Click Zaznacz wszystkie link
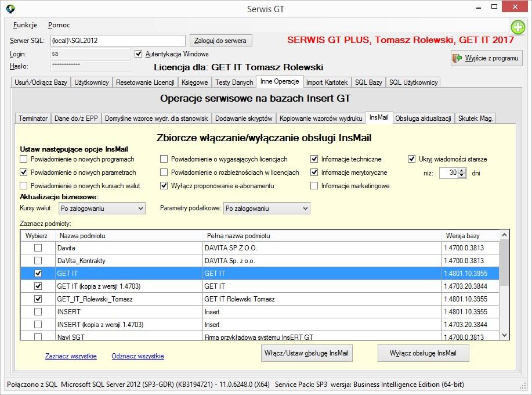Image resolution: width=532 pixels, height=395 pixels. pyautogui.click(x=71, y=356)
